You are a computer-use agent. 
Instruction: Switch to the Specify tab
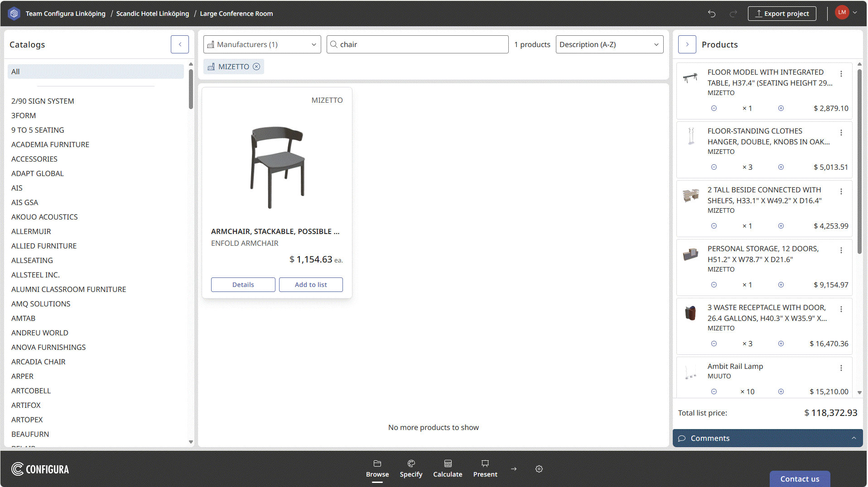pyautogui.click(x=411, y=469)
